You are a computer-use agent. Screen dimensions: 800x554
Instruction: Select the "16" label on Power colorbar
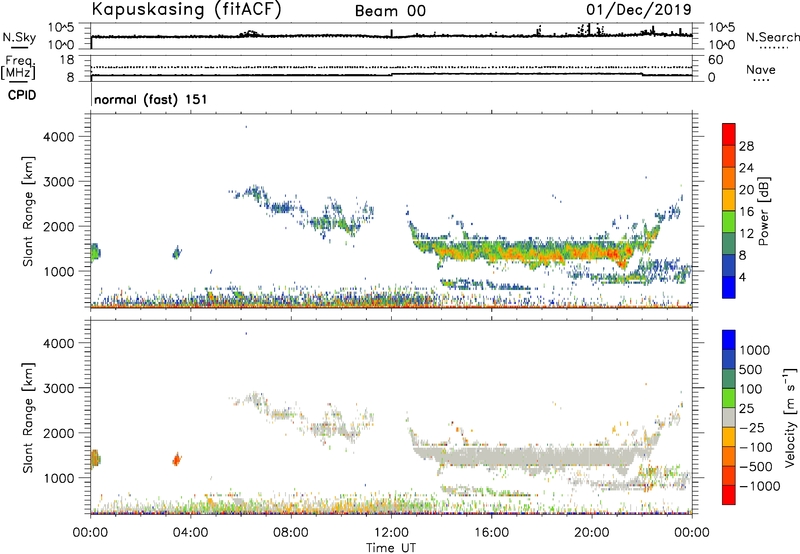(746, 212)
